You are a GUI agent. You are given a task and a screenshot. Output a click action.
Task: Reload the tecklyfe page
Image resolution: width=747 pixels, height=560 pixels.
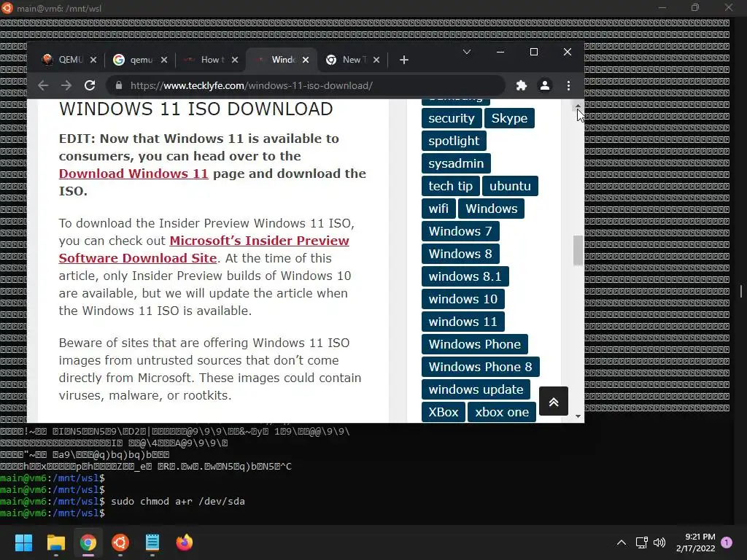[x=90, y=86]
